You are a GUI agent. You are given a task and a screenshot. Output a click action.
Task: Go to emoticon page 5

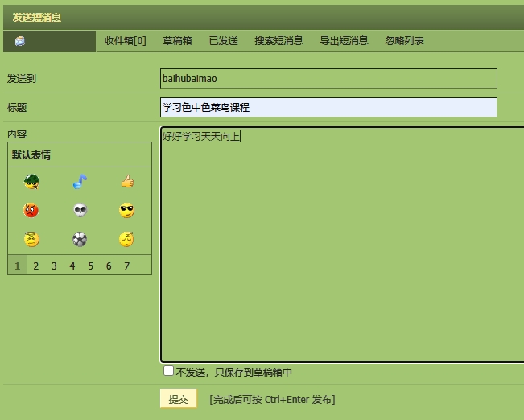[x=91, y=266]
